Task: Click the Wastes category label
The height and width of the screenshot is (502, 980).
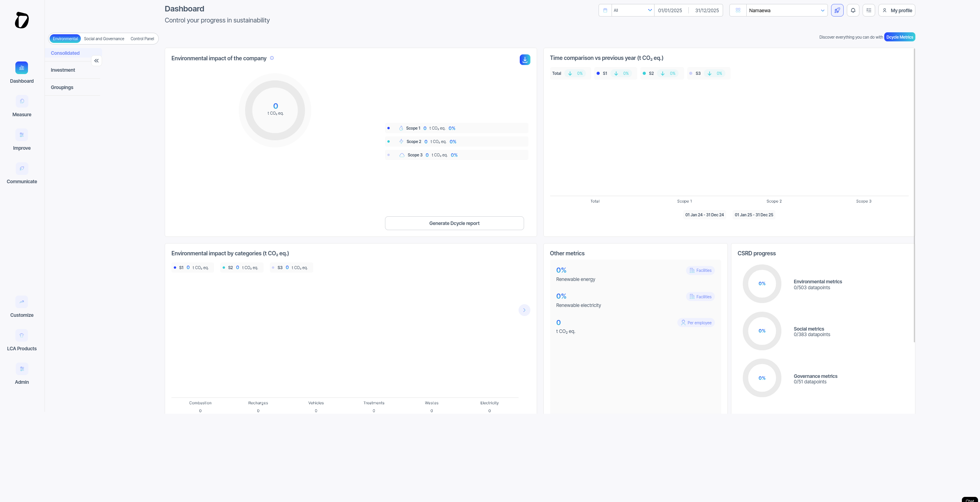Action: pyautogui.click(x=431, y=403)
